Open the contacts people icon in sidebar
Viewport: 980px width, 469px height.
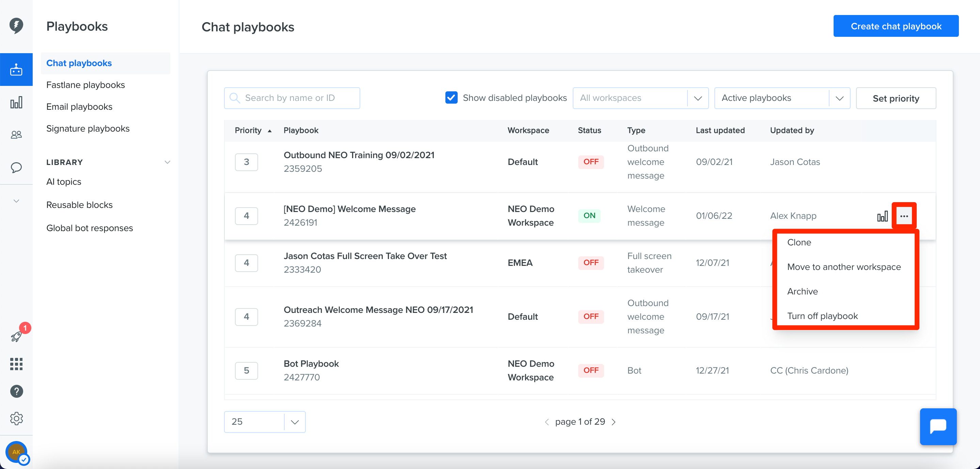pyautogui.click(x=16, y=135)
